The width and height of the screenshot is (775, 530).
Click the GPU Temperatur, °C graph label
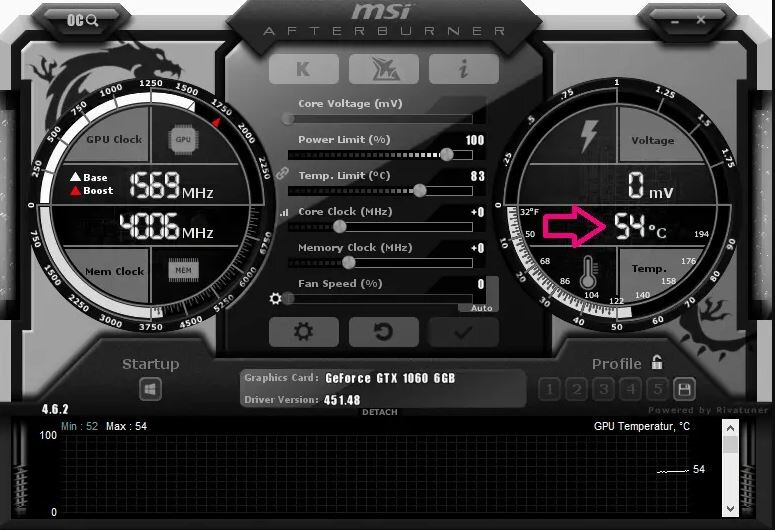tap(642, 426)
